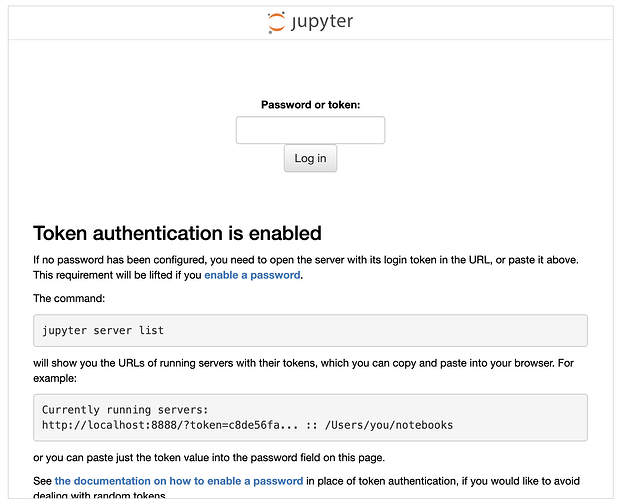617x499 pixels.
Task: Click the Log in button
Action: [x=310, y=158]
